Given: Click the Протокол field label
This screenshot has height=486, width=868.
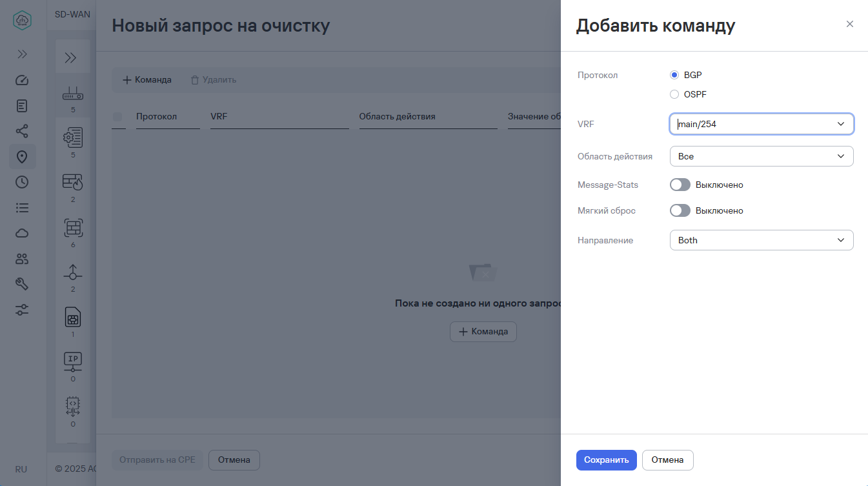Looking at the screenshot, I should click(x=598, y=75).
